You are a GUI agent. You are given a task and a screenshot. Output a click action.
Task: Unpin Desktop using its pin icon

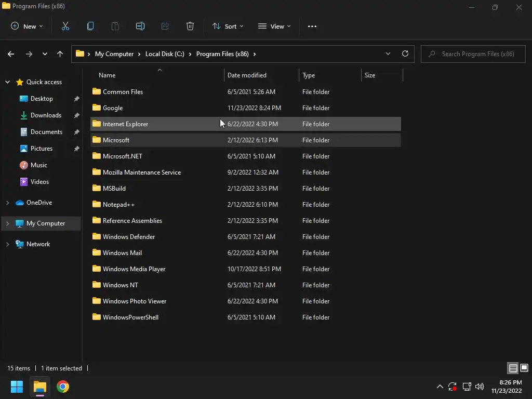pos(77,99)
